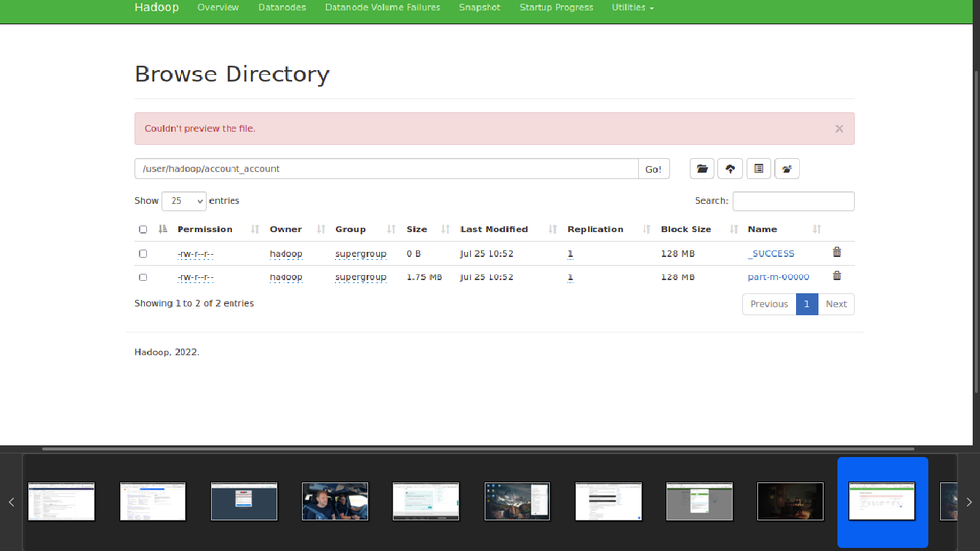
Task: Delete the _SUCCESS file with trash icon
Action: (x=837, y=253)
